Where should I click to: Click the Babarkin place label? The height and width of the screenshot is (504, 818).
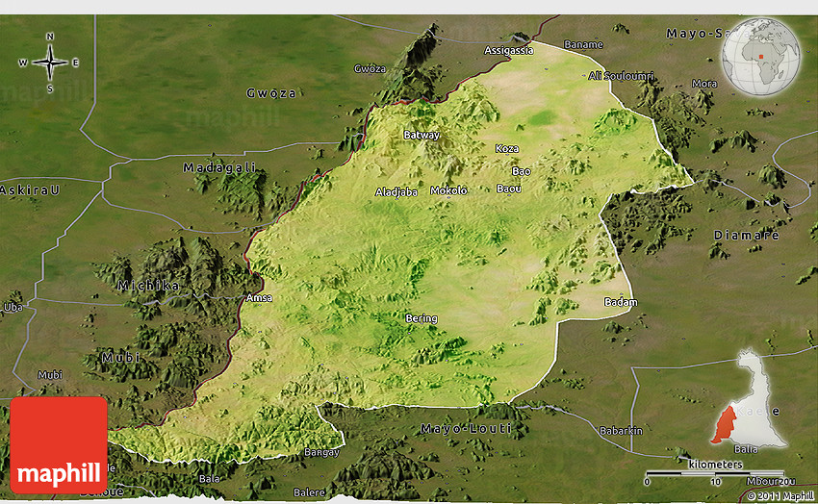click(x=620, y=430)
